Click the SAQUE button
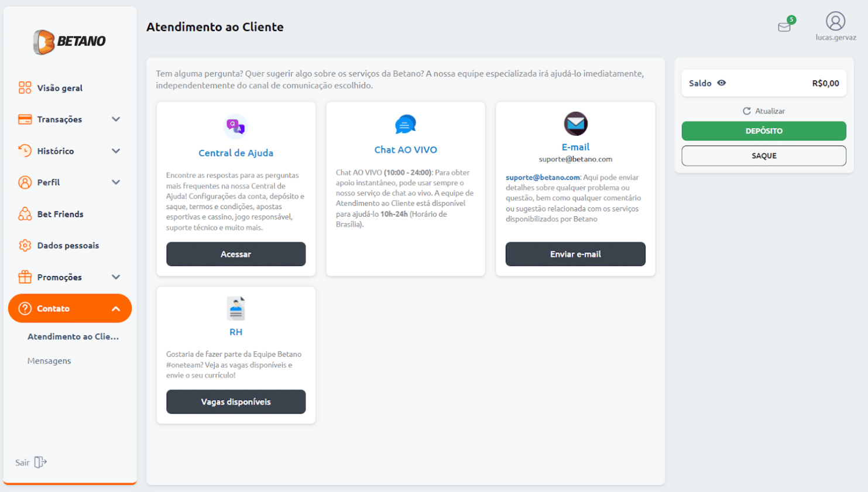Image resolution: width=868 pixels, height=492 pixels. pos(764,156)
